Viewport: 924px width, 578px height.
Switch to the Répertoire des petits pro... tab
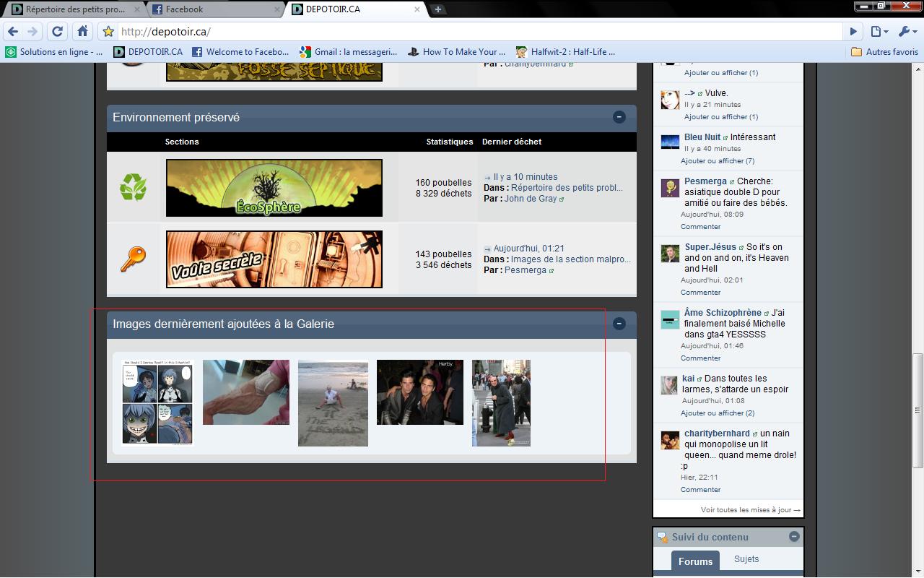(76, 9)
